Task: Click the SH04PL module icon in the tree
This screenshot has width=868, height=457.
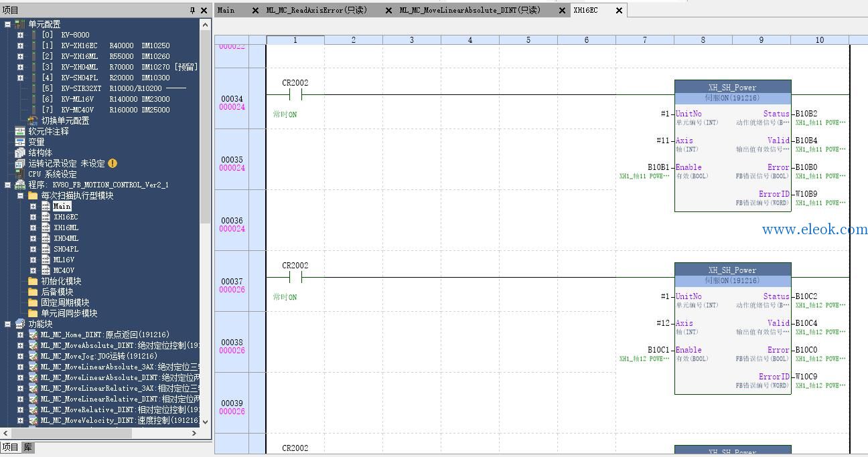Action: pos(46,249)
